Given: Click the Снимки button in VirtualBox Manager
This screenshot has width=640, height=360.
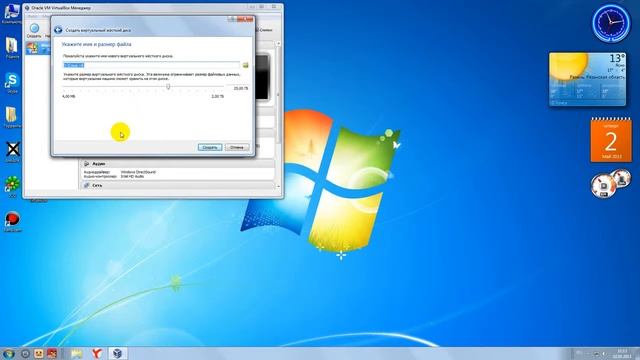Looking at the screenshot, I should (264, 30).
